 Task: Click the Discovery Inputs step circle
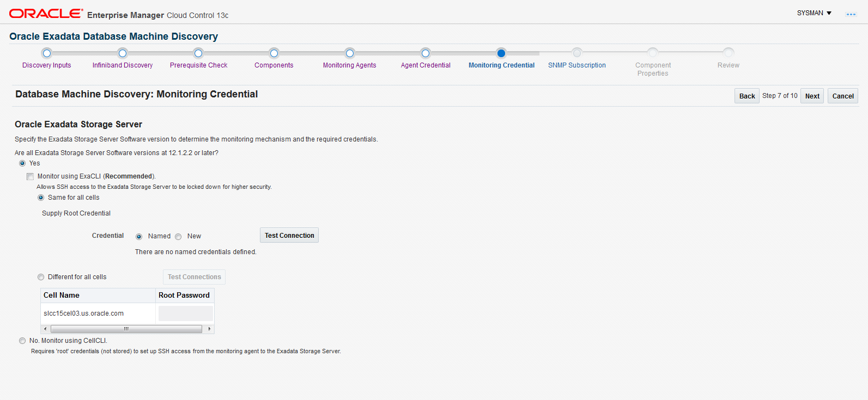point(47,53)
